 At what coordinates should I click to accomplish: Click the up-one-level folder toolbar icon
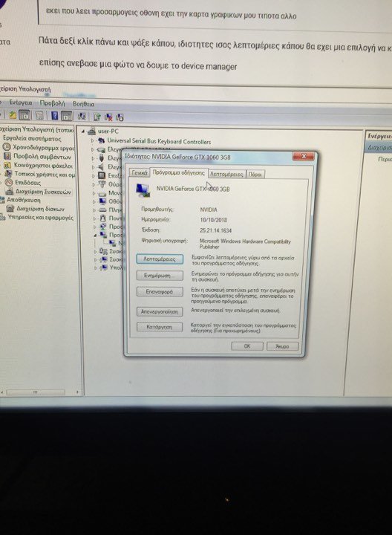[13, 115]
